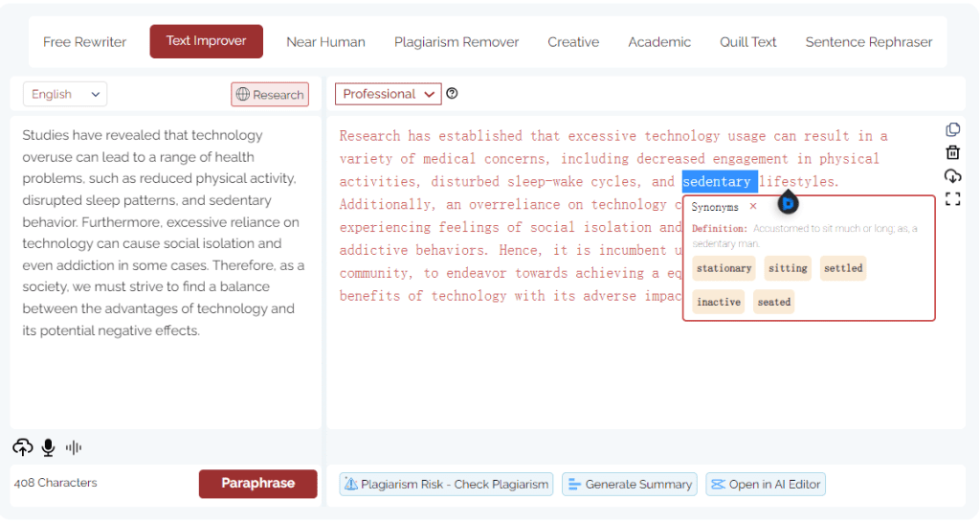Click the Research button
Screen dimensions: 980x523
click(270, 95)
